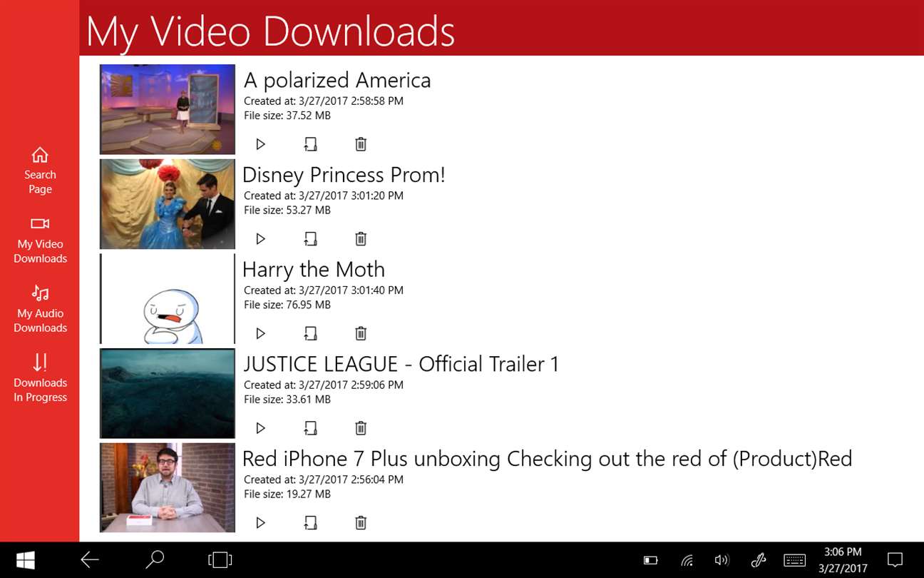Click the My Video Downloads page heading

tap(270, 32)
